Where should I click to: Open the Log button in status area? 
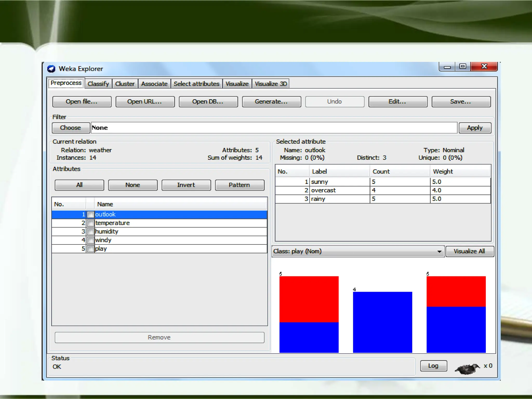(433, 366)
